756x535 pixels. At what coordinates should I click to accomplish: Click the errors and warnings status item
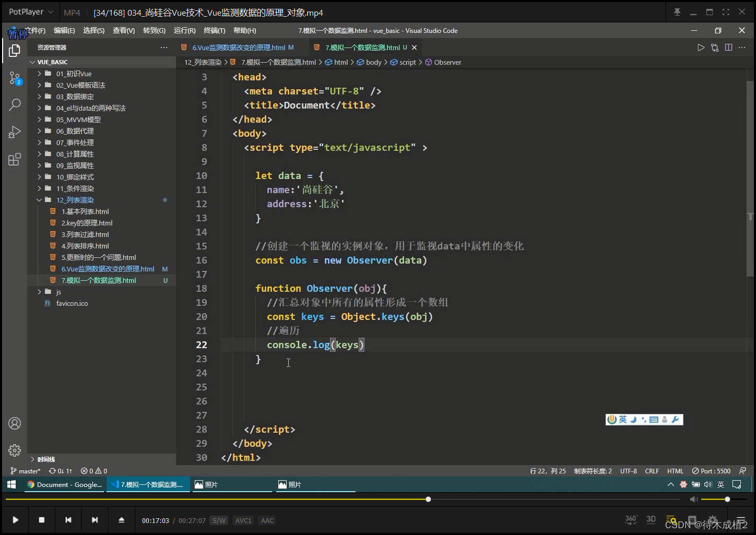(x=94, y=471)
